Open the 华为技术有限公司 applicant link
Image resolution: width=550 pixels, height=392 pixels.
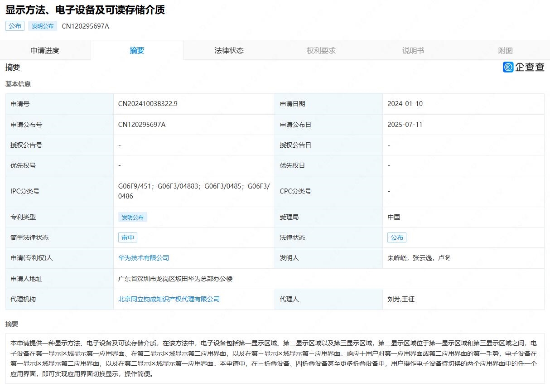(144, 258)
